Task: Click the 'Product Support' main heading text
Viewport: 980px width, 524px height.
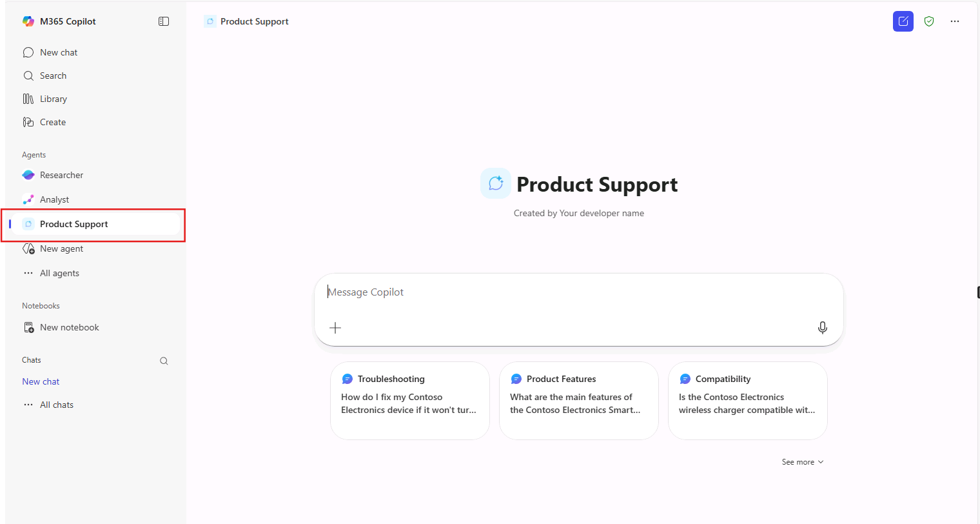Action: [597, 185]
